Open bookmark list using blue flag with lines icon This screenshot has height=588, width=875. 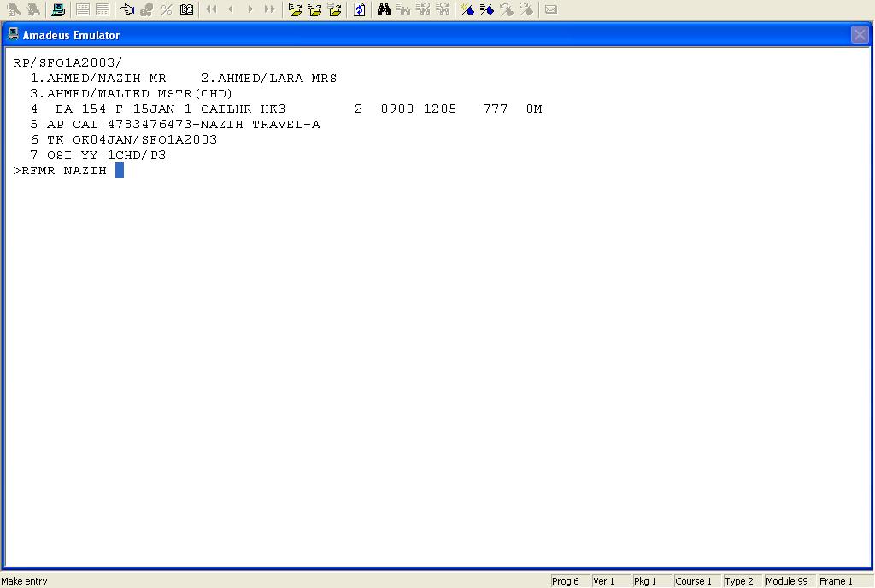pos(486,9)
